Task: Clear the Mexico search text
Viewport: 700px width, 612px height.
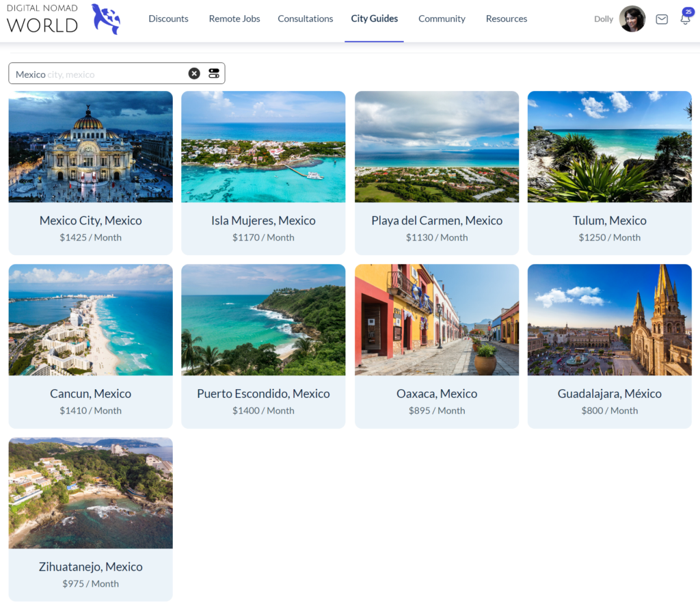Action: coord(194,74)
